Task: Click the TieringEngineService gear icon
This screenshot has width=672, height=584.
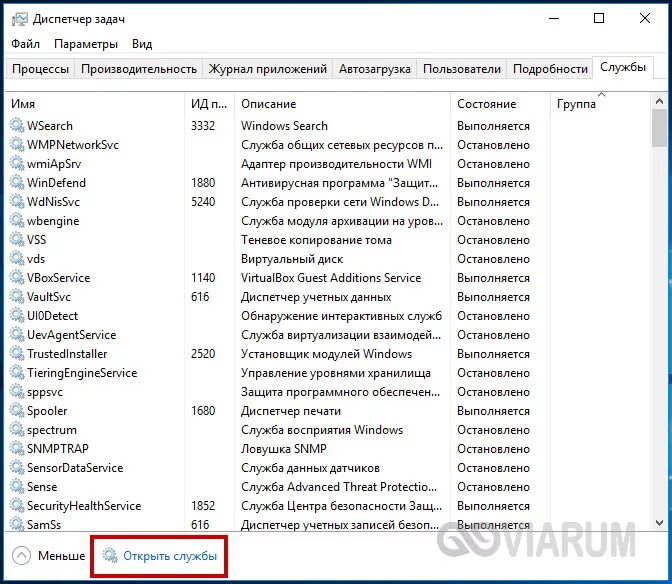Action: tap(17, 372)
